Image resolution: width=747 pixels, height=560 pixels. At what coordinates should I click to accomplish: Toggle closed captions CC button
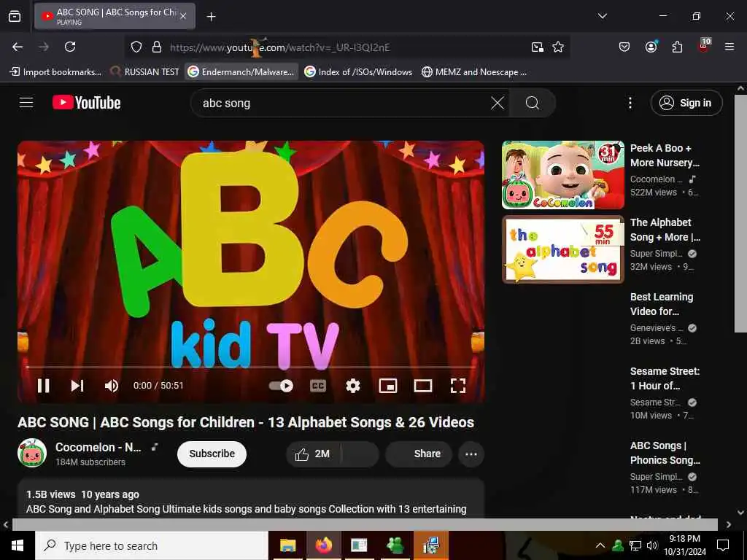[318, 386]
